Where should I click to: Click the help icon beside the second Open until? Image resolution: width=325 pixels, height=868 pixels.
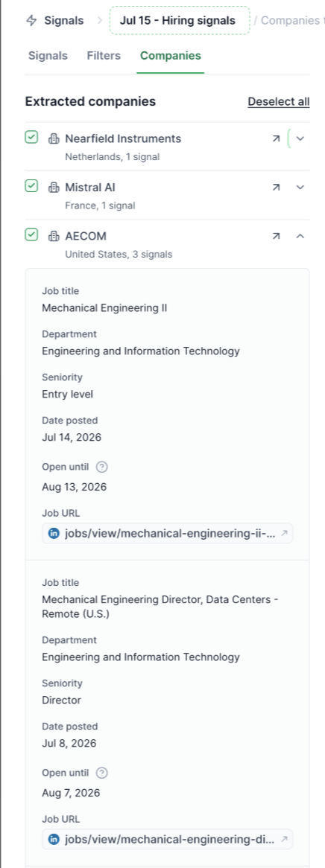(x=101, y=772)
